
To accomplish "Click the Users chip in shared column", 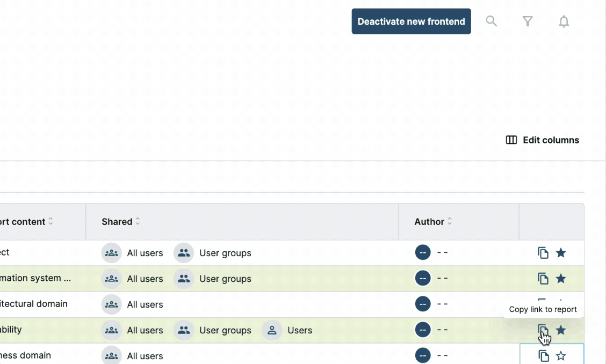I will pos(287,330).
